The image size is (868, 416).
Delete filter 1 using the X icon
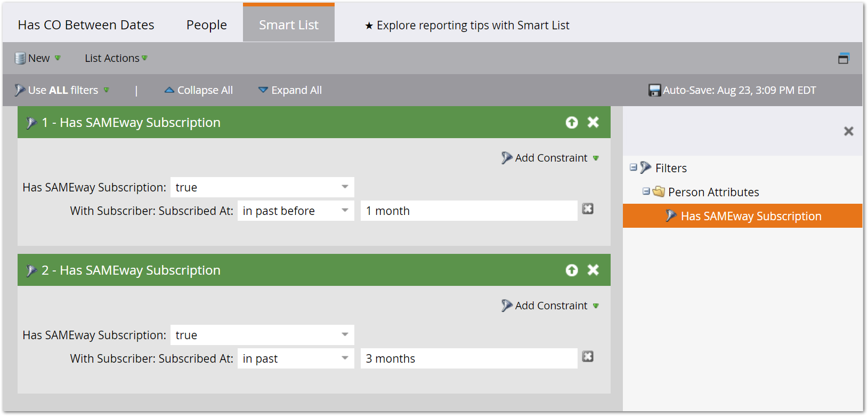[x=593, y=122]
